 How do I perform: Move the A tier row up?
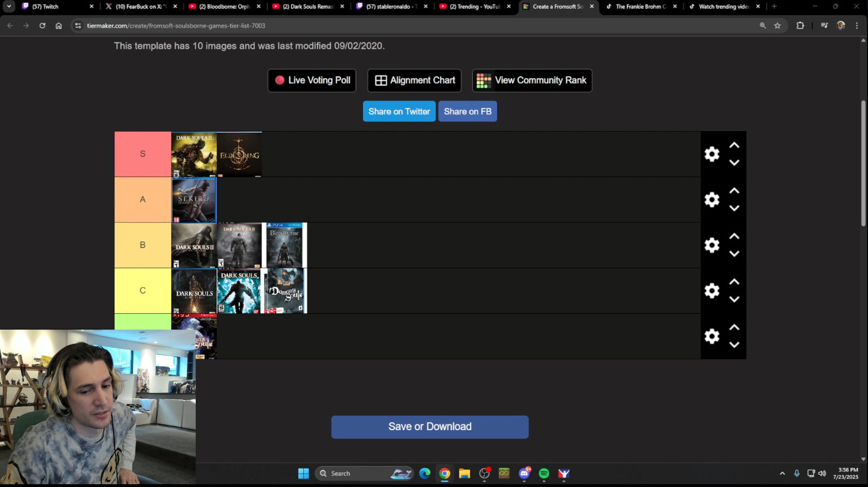[x=734, y=191]
